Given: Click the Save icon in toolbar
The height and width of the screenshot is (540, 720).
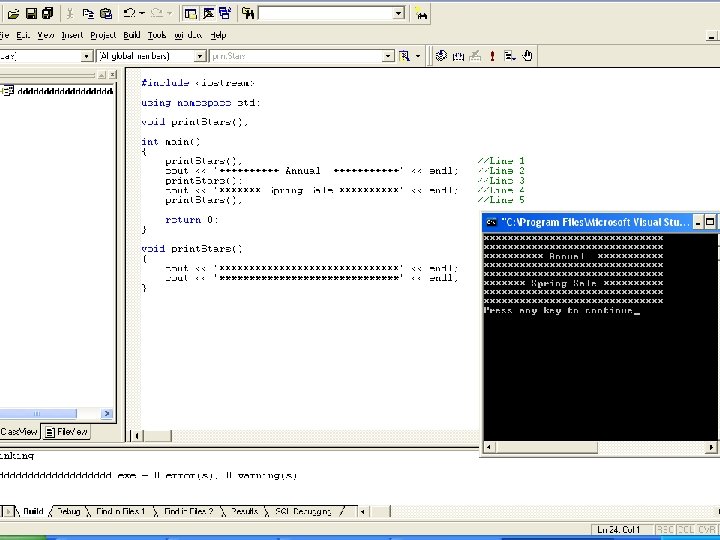Looking at the screenshot, I should click(31, 13).
